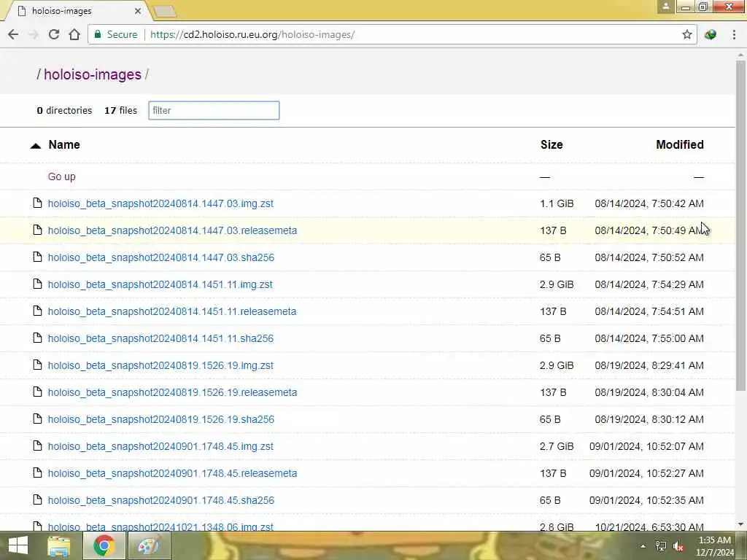The width and height of the screenshot is (747, 560).
Task: Download holoiso_beta_snapshot20240901.1748.45.img.zst
Action: tap(160, 446)
